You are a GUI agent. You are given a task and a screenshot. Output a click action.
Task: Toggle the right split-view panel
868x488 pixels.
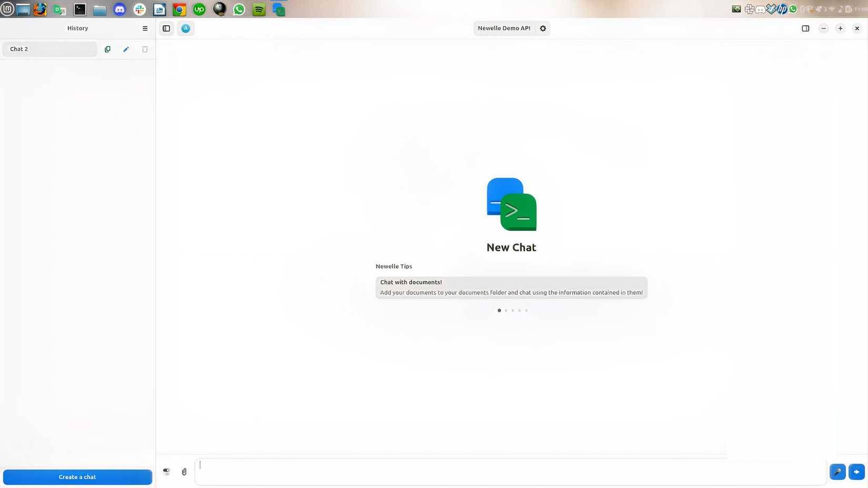coord(805,28)
